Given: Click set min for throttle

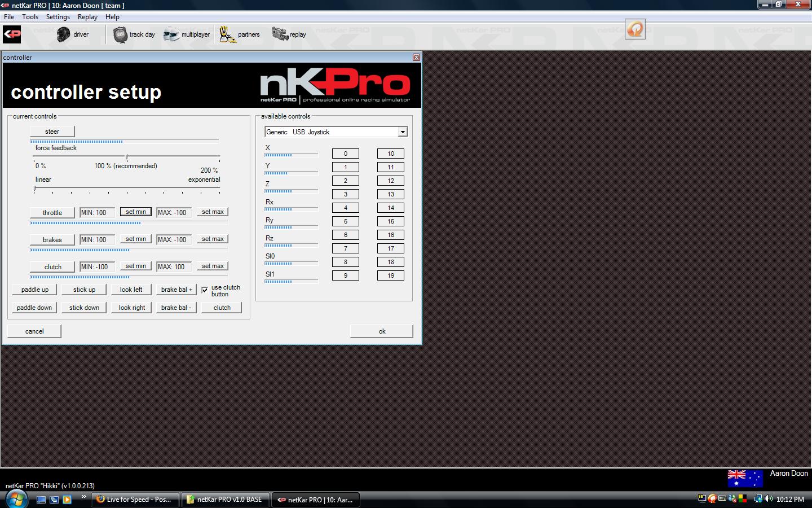Looking at the screenshot, I should point(136,212).
